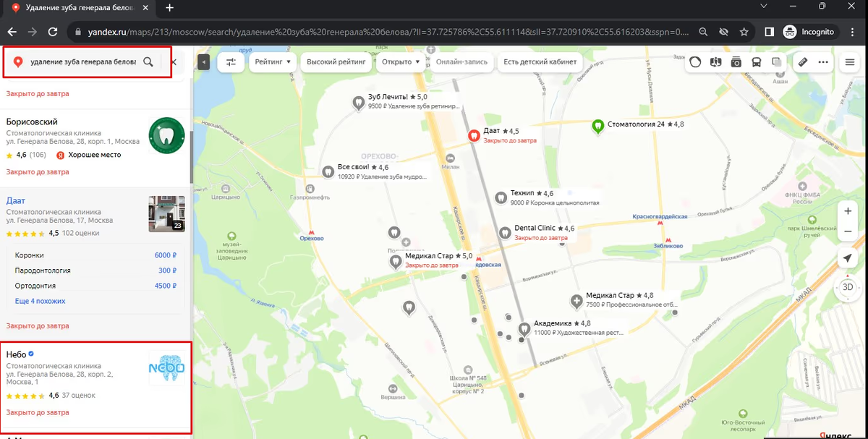868x439 pixels.
Task: Click Коронки 6000 ₽ price row
Action: 95,255
